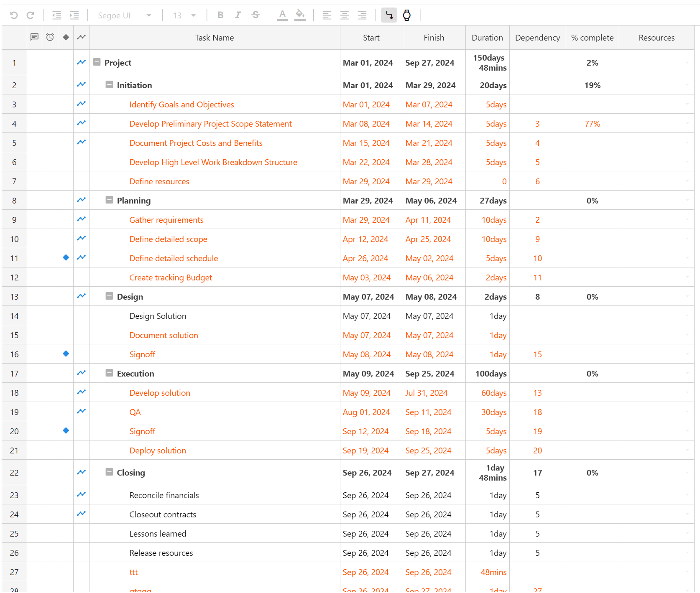Click the center align icon
This screenshot has height=593, width=700.
tap(344, 15)
